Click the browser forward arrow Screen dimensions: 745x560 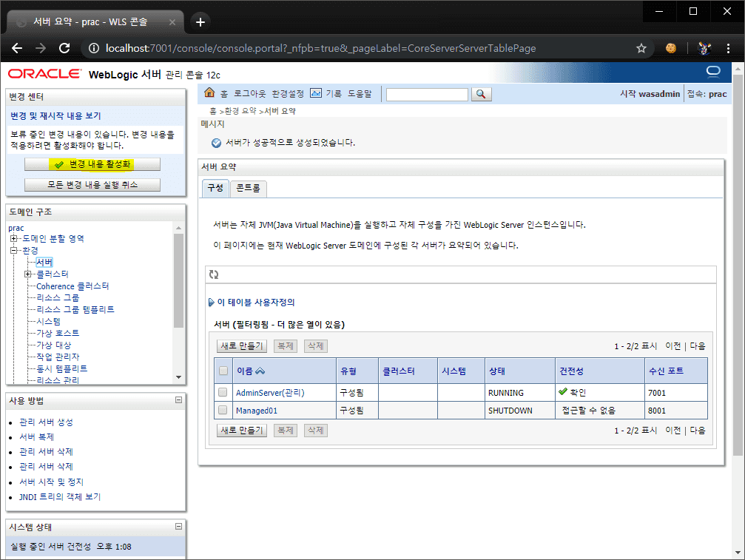pos(41,48)
